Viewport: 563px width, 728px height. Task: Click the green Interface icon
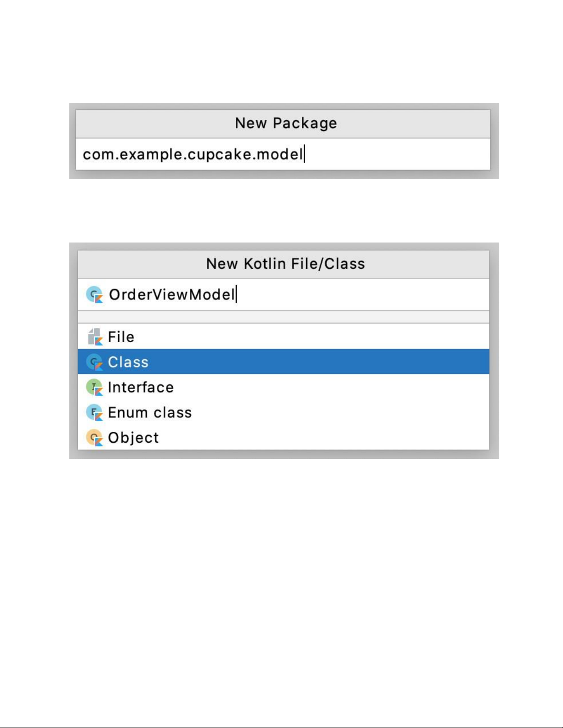[x=94, y=388]
